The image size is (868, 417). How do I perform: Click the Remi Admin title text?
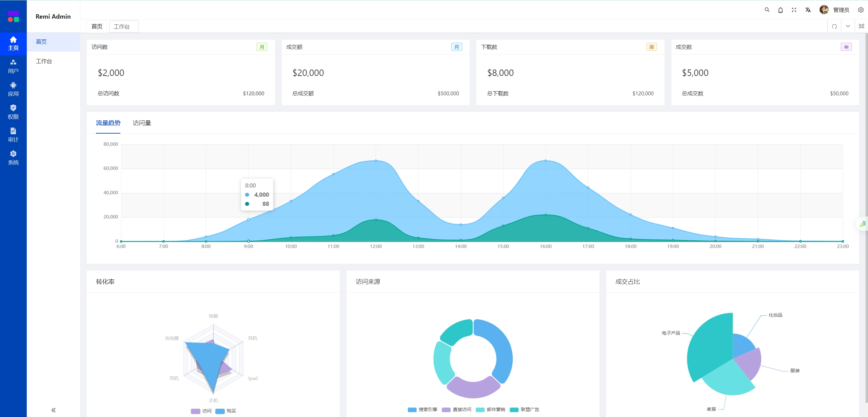(53, 16)
